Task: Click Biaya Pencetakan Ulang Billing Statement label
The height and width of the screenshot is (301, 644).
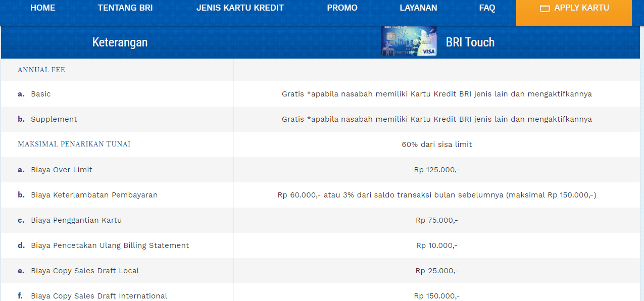Action: [x=110, y=245]
